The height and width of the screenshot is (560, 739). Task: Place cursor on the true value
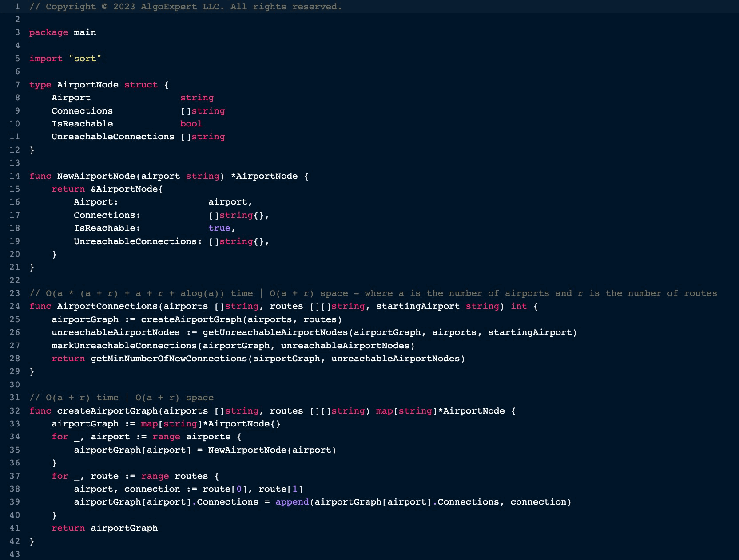219,228
